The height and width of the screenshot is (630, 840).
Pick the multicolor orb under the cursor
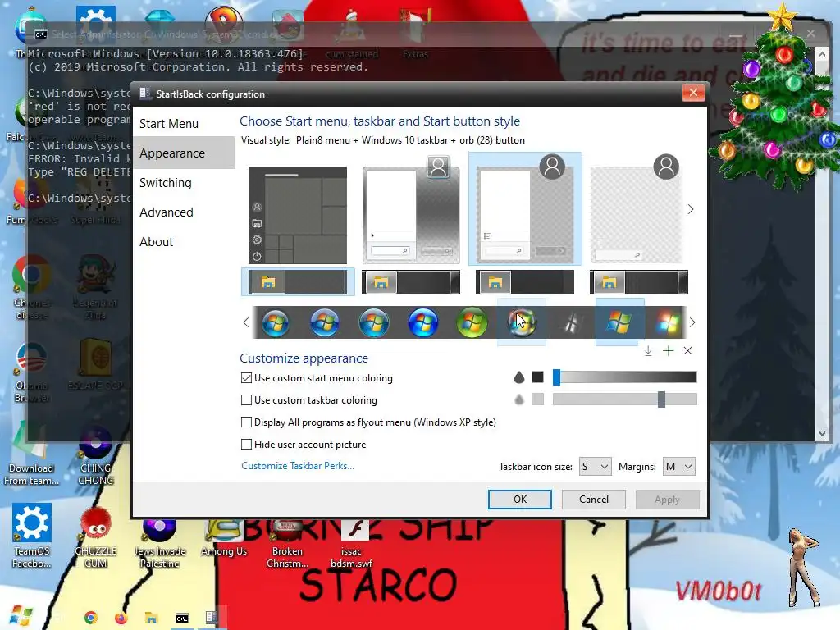coord(521,323)
